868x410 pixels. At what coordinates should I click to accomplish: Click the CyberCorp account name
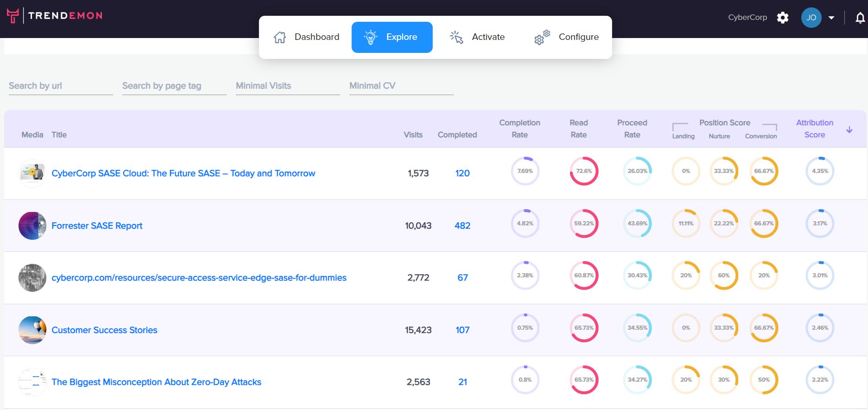pos(747,17)
